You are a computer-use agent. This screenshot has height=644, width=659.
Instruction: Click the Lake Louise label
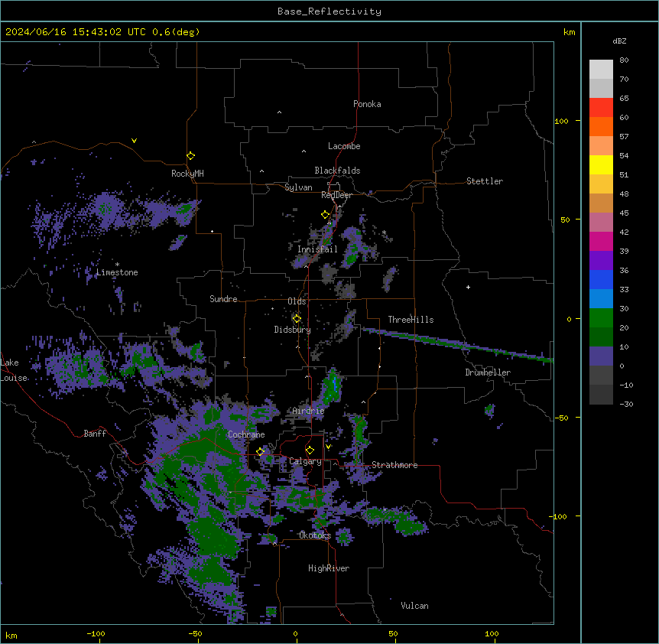14,370
